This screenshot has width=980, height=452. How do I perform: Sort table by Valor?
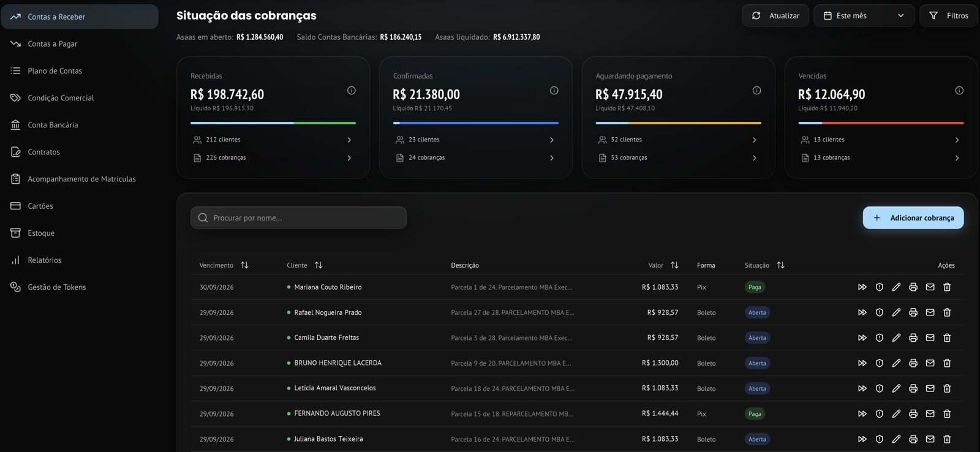[x=674, y=265]
